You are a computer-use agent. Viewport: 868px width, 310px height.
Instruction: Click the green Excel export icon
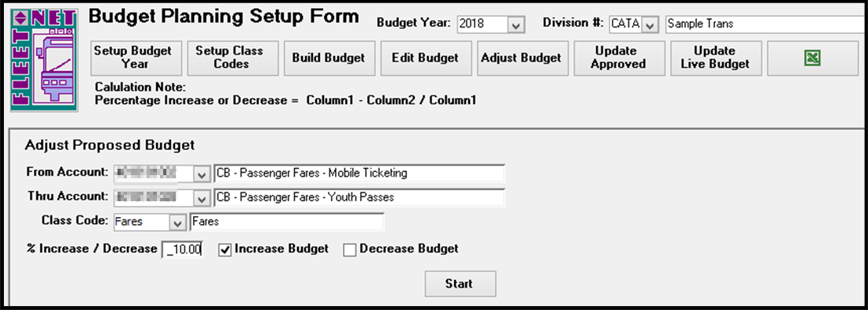811,58
